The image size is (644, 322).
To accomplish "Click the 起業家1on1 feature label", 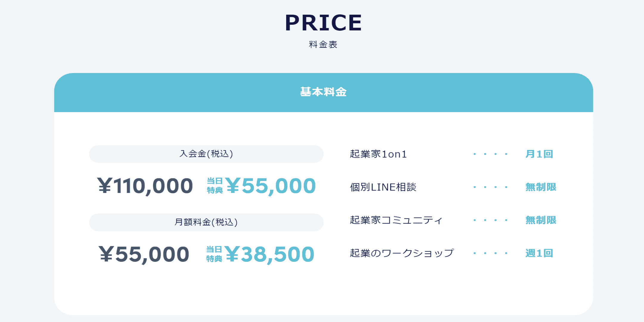I will [378, 154].
